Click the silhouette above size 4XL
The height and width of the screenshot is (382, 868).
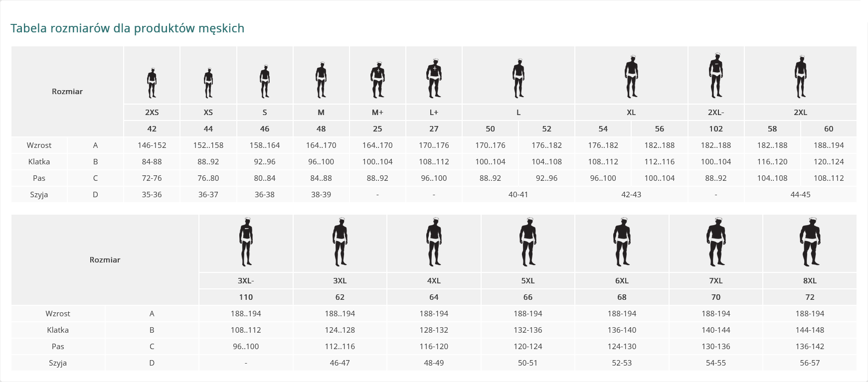[x=434, y=242]
